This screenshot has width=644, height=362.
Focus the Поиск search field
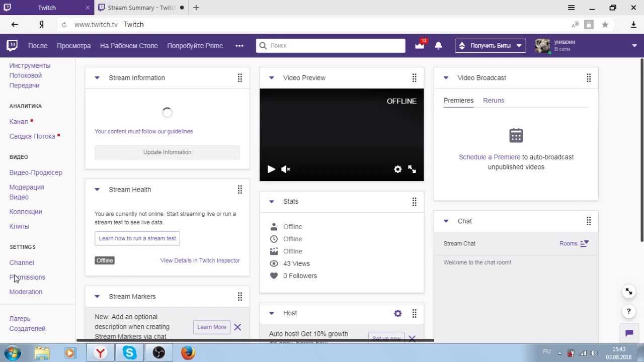pos(331,46)
